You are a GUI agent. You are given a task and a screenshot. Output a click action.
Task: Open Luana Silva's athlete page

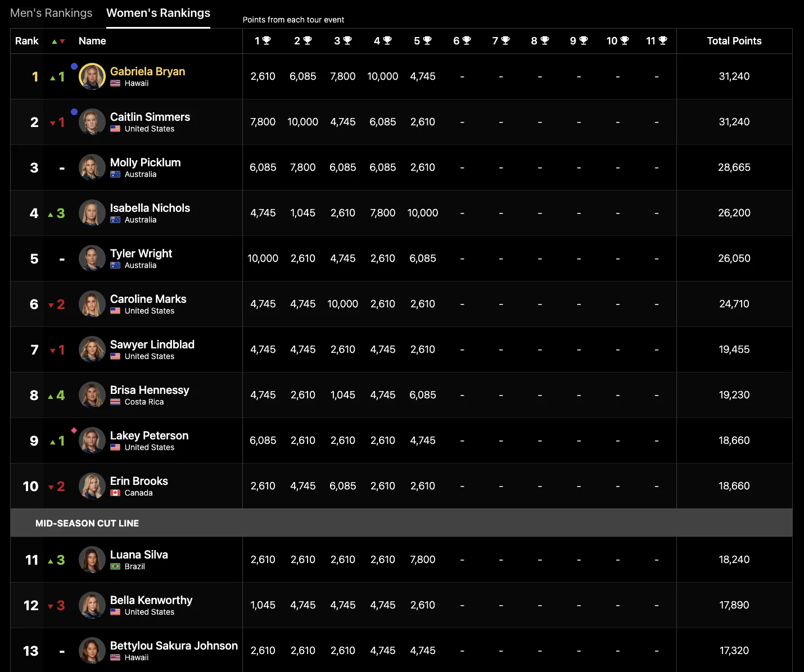tap(139, 555)
